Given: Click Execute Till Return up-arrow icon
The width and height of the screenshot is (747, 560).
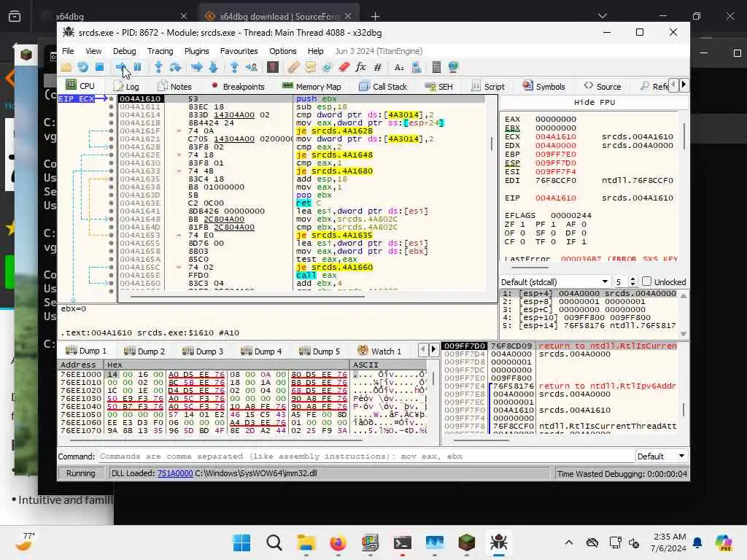Looking at the screenshot, I should [234, 67].
